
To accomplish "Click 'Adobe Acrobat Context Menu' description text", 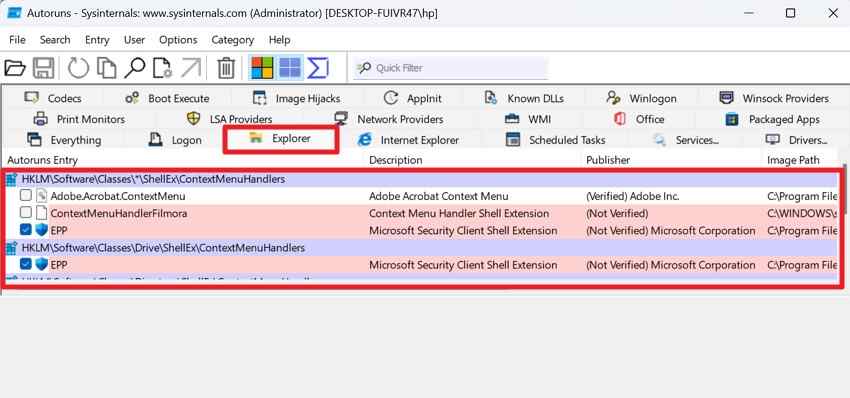I will (x=439, y=196).
